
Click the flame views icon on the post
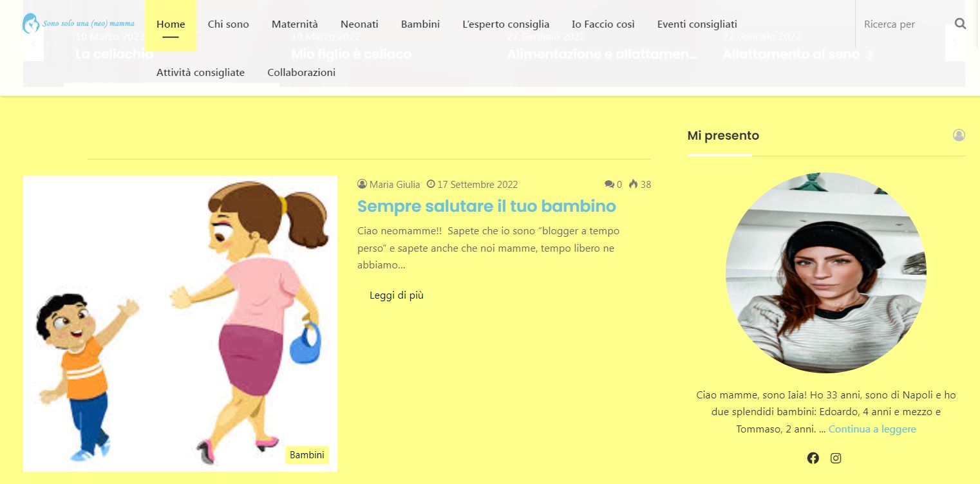(x=633, y=185)
